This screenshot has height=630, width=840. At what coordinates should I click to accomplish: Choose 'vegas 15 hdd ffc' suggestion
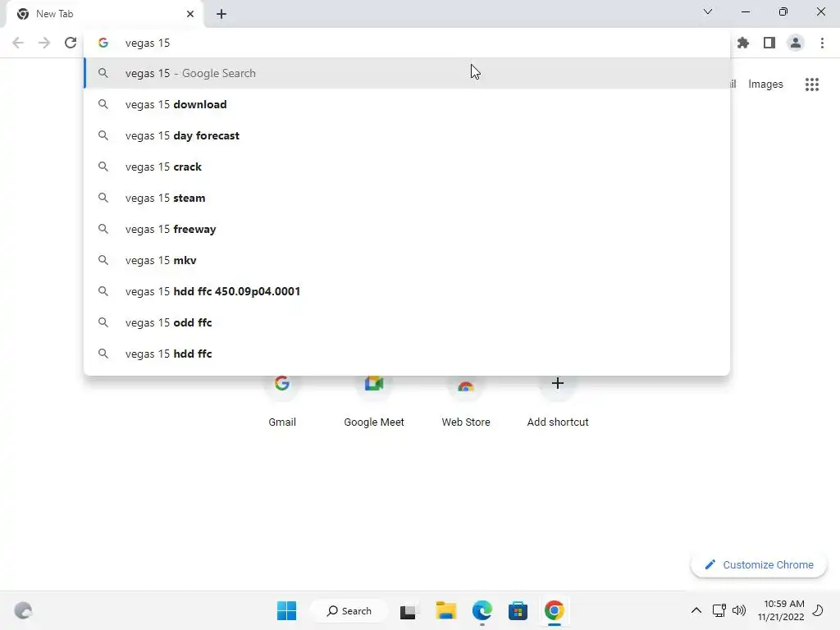[407, 353]
